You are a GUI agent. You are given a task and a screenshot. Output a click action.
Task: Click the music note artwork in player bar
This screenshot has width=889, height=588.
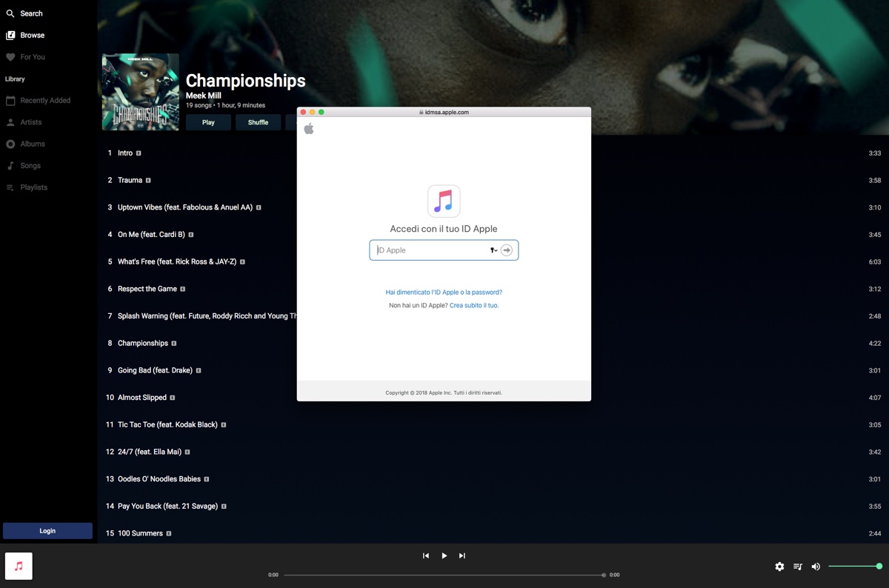(19, 566)
